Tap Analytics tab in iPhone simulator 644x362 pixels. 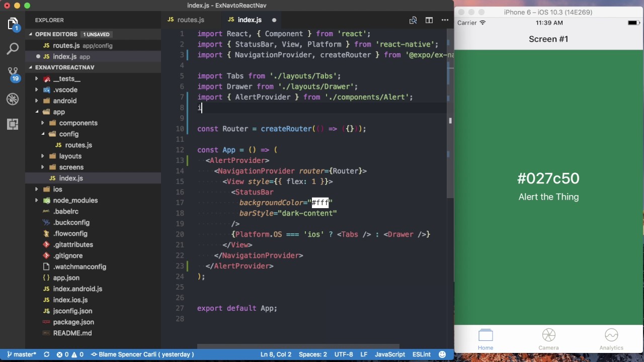tap(611, 340)
